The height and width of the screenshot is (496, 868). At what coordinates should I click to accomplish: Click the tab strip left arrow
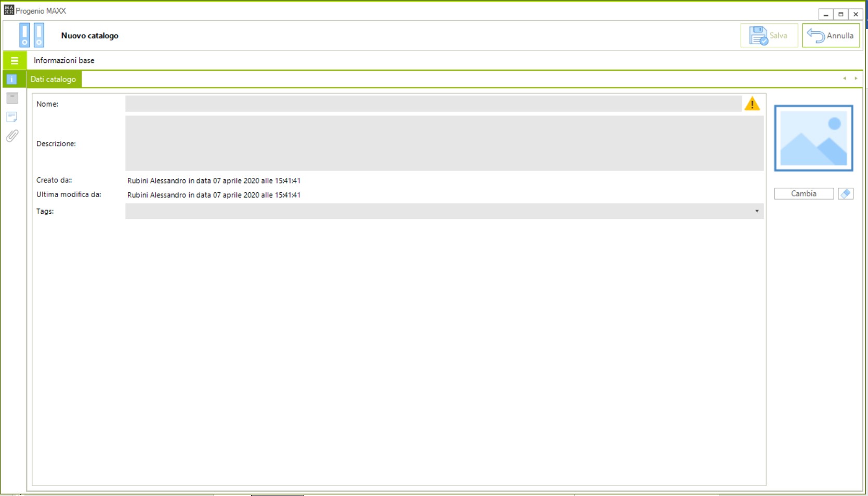845,79
